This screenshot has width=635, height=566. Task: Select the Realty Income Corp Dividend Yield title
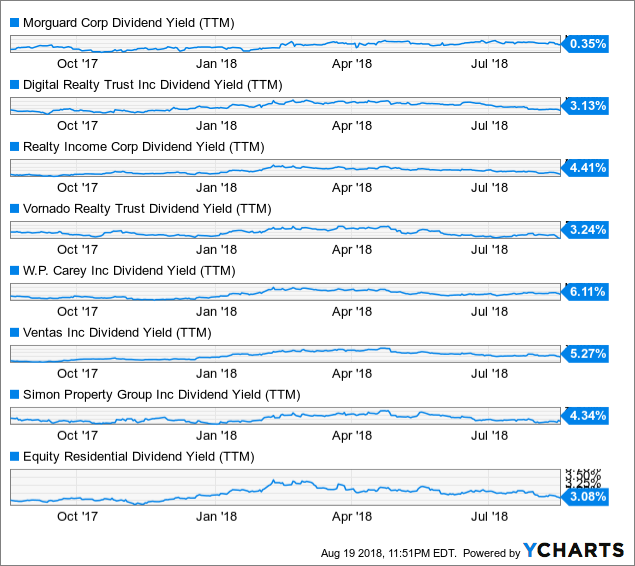point(144,147)
